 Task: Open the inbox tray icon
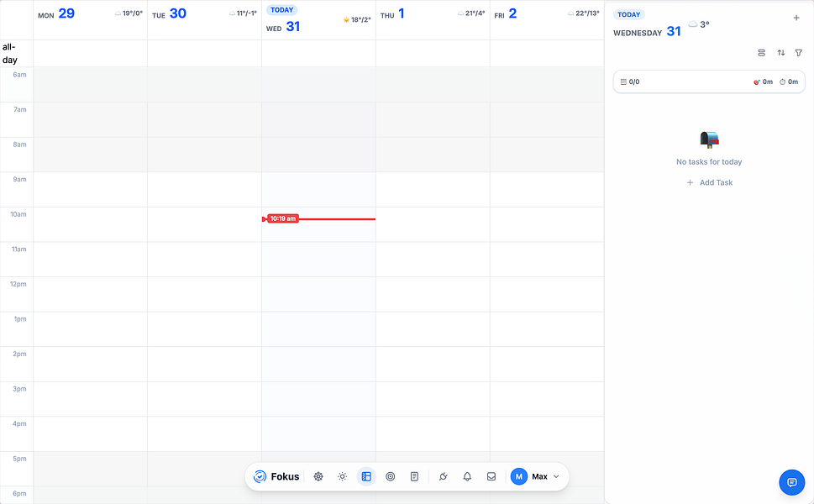pos(491,476)
